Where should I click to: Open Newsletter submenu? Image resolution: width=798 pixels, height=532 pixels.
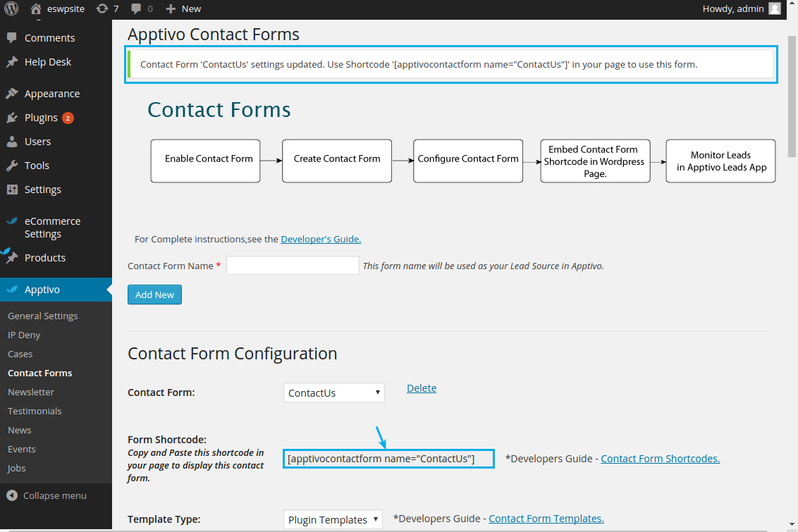coord(30,392)
